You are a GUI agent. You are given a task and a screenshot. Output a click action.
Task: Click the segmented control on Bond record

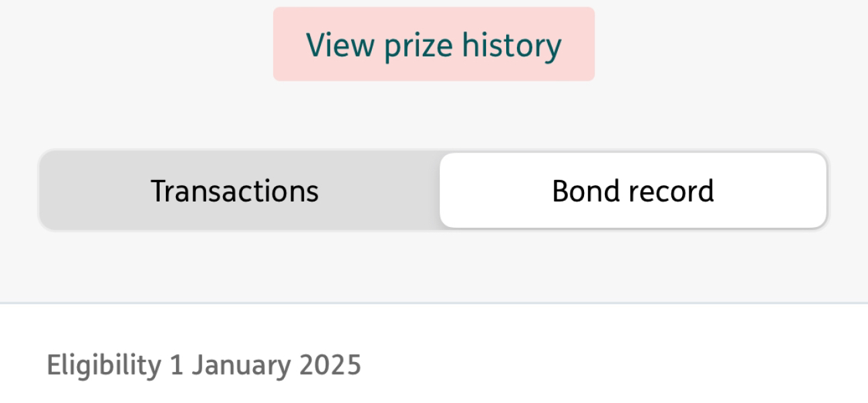pos(632,190)
